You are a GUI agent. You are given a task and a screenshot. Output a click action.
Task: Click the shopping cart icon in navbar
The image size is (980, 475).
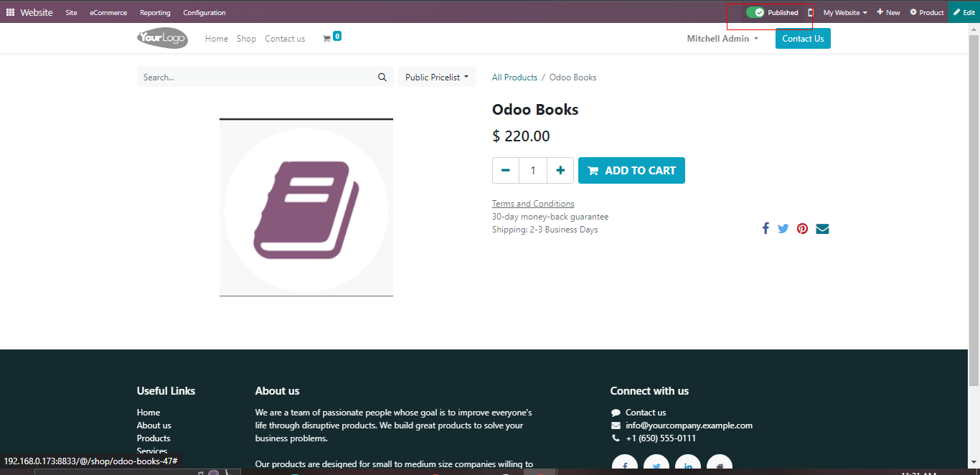(x=327, y=39)
